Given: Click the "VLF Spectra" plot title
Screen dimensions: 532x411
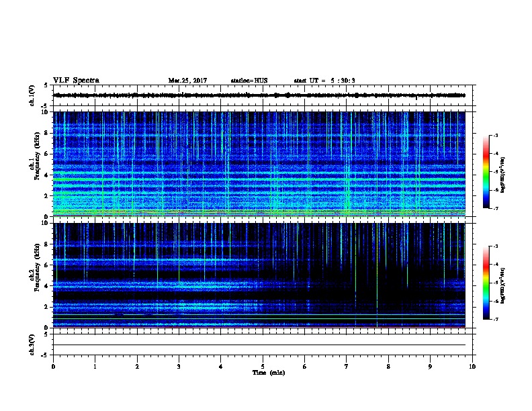Looking at the screenshot, I should coord(76,81).
